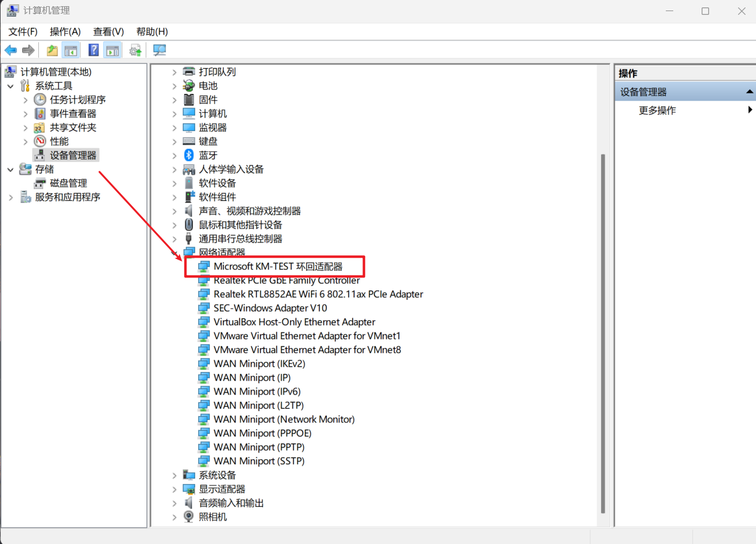Open the 操作(A) menu
Viewport: 756px width, 544px height.
coord(65,32)
